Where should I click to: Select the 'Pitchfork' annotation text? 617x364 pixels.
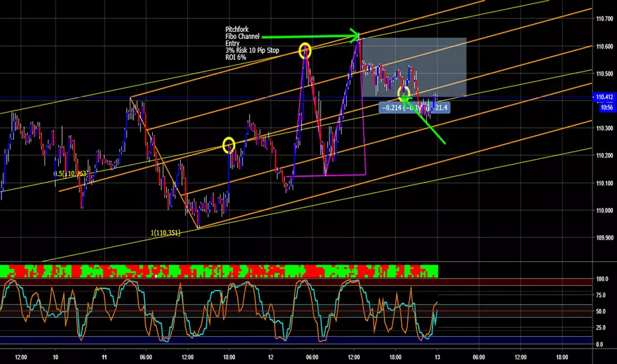click(237, 30)
